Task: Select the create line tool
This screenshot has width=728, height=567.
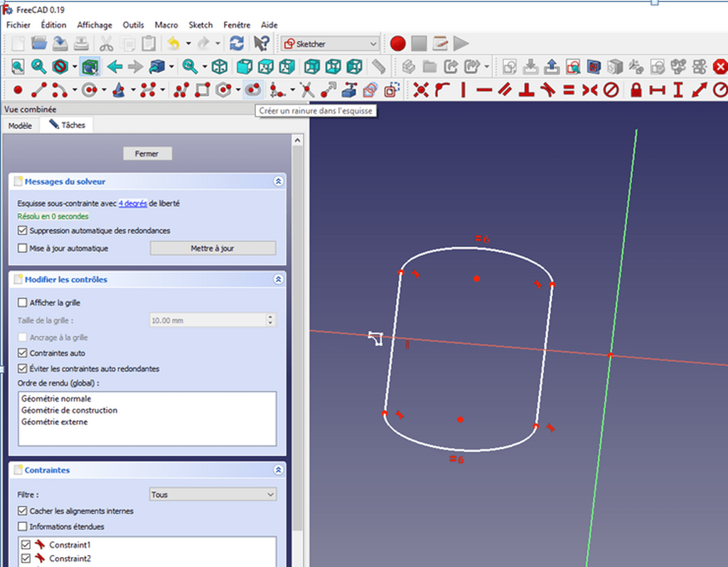Action: point(39,90)
